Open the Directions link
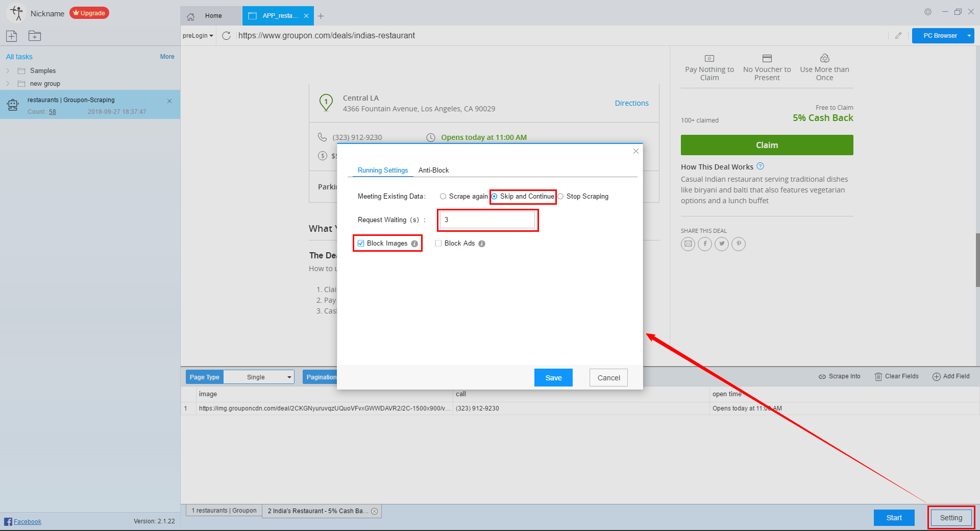This screenshot has width=980, height=531. pyautogui.click(x=631, y=103)
